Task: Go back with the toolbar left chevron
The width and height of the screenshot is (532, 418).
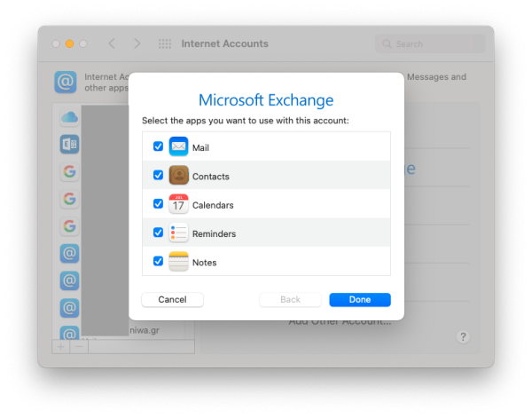Action: pyautogui.click(x=112, y=43)
